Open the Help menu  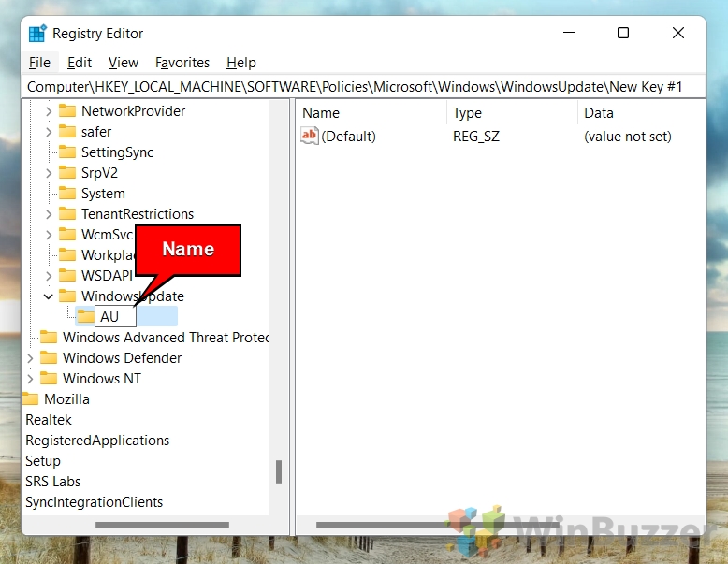click(x=241, y=63)
